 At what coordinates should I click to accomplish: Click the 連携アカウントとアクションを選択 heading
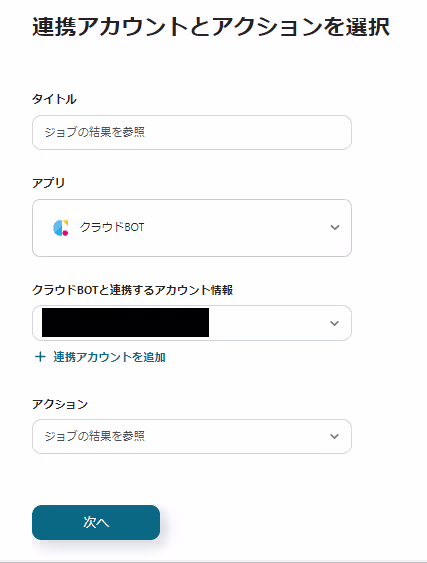211,27
